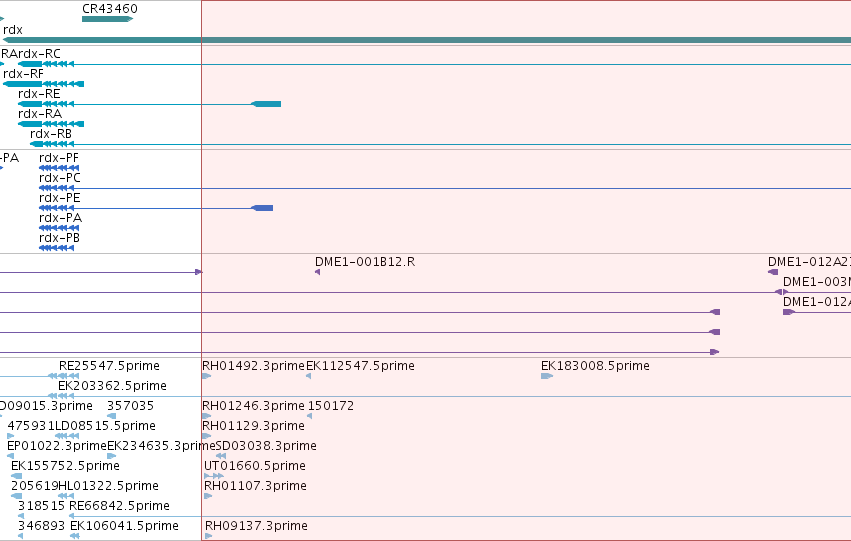Click the 150172 feature label
This screenshot has height=541, width=851.
pyautogui.click(x=331, y=406)
